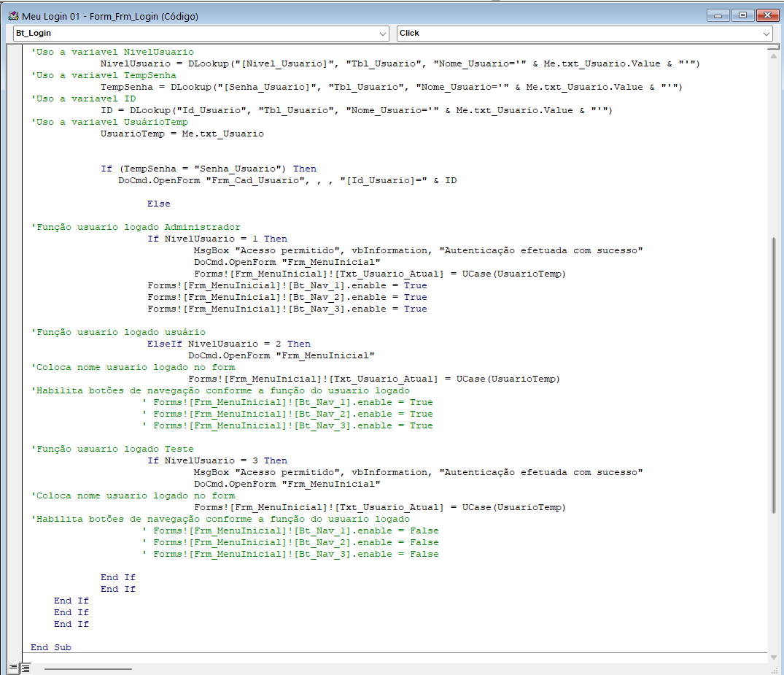Click the 'Função usuario logado Teste' comment

click(113, 449)
